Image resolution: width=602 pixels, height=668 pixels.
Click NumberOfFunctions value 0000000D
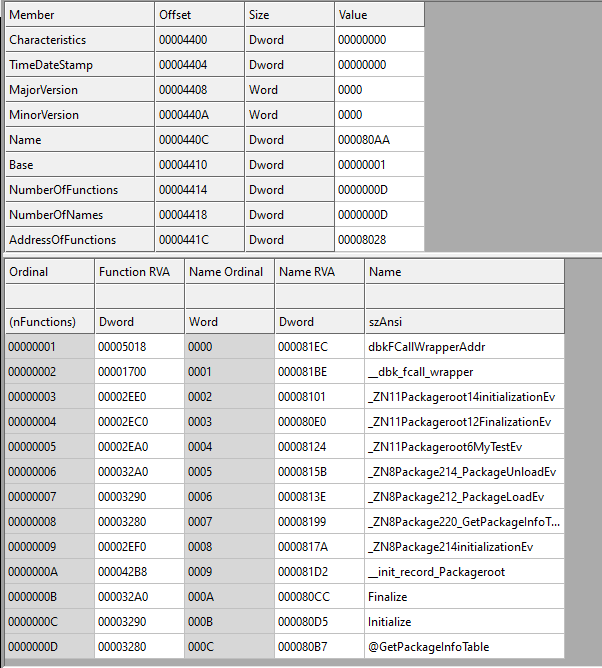[380, 190]
